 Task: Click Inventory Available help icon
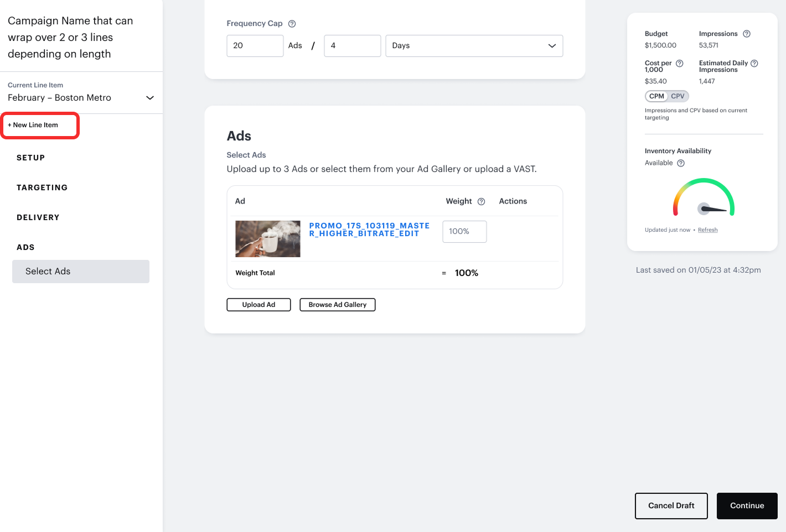pos(681,163)
